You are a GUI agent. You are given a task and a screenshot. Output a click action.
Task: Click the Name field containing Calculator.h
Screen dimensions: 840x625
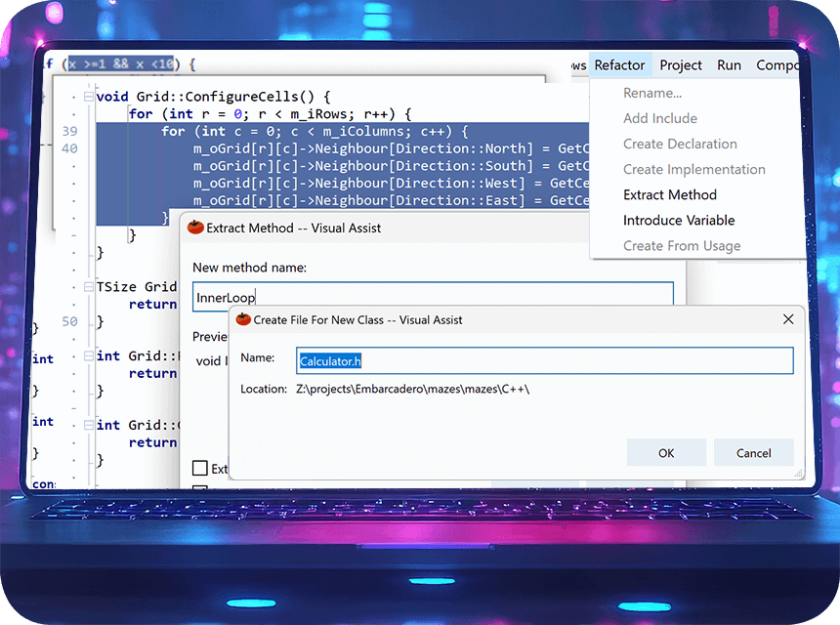[544, 360]
